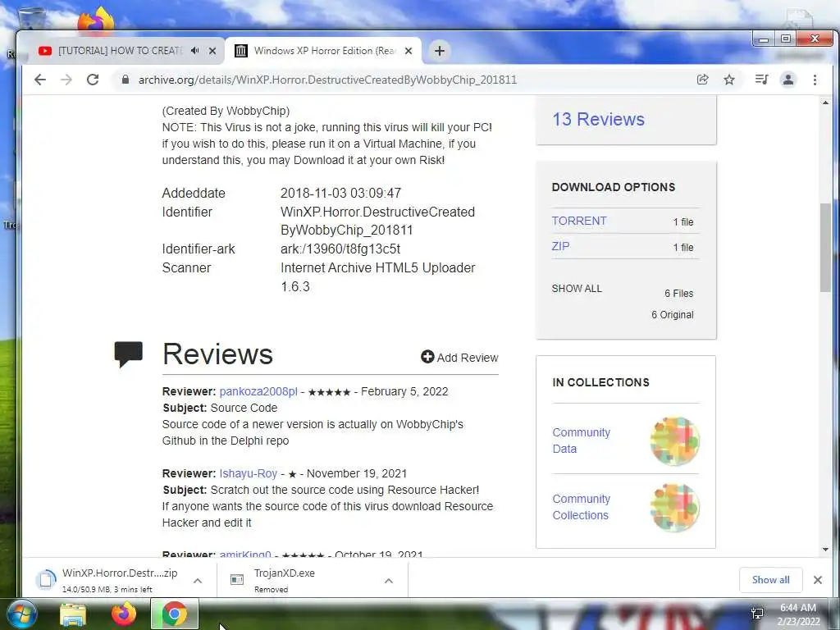
Task: Open the Community Data collection link
Action: click(x=582, y=441)
